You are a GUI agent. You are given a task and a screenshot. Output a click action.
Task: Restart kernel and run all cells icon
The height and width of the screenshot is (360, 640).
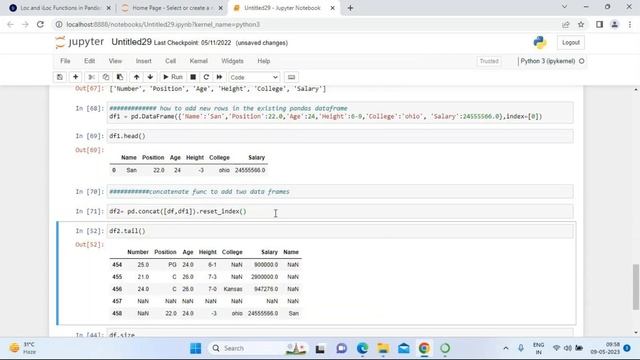point(219,77)
